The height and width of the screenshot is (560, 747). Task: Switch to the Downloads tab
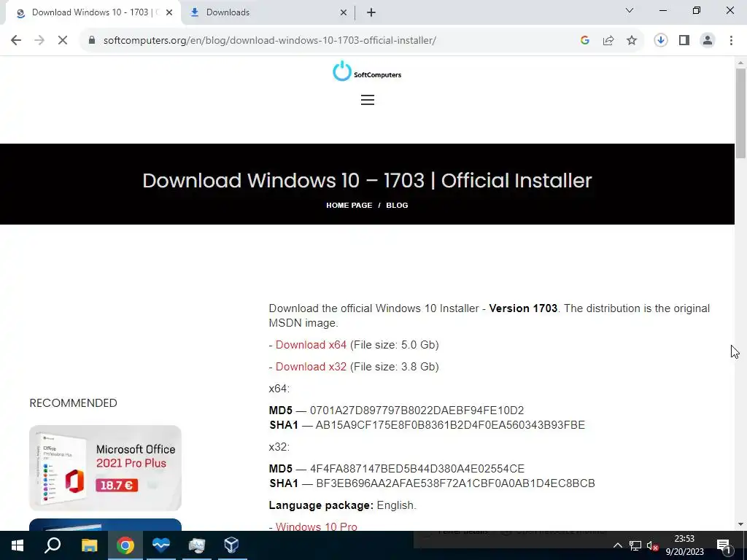tap(268, 13)
